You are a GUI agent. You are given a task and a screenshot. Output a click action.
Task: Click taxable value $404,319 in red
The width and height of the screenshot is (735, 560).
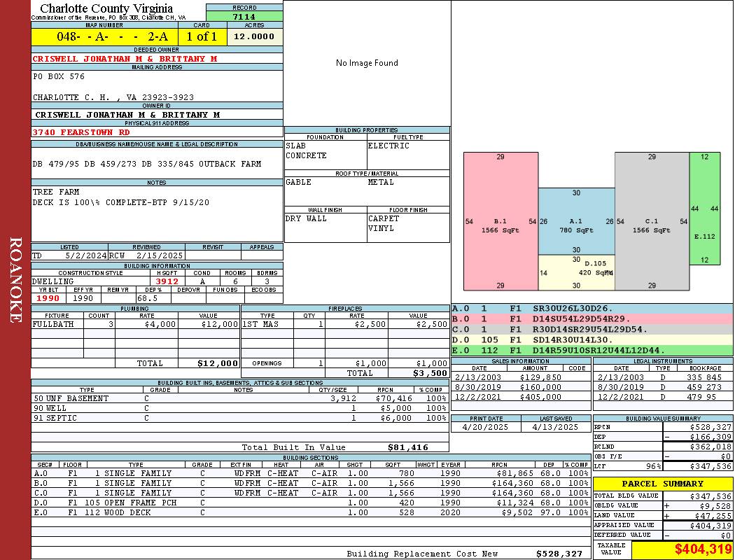[703, 549]
